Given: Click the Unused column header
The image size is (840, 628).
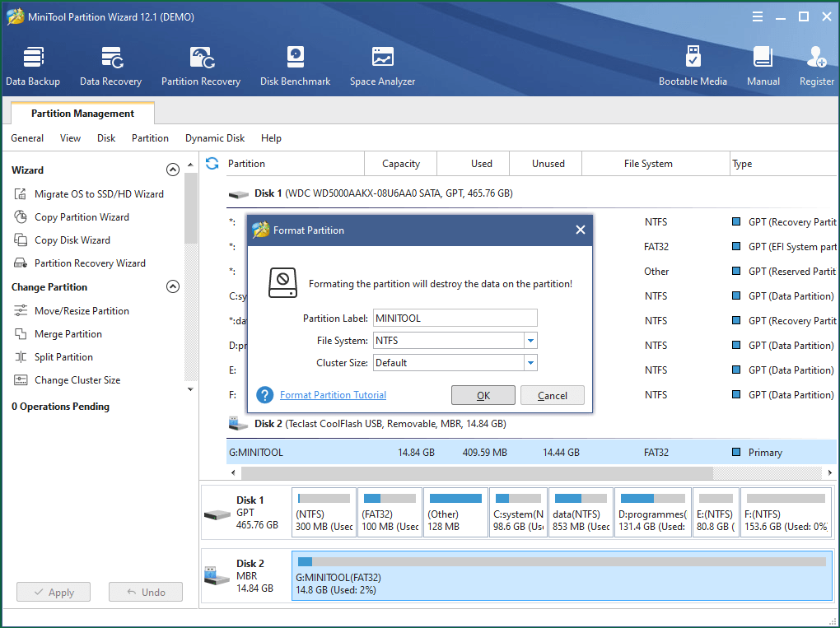Looking at the screenshot, I should [546, 163].
